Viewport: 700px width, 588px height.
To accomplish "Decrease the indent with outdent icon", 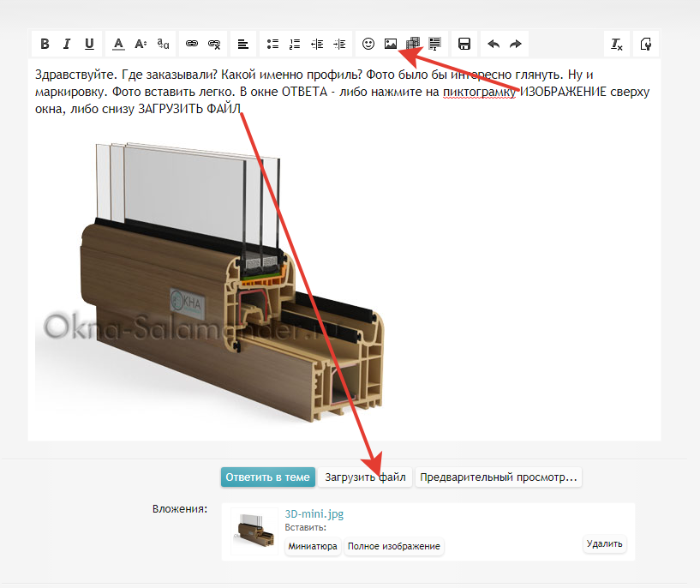I will click(x=317, y=44).
